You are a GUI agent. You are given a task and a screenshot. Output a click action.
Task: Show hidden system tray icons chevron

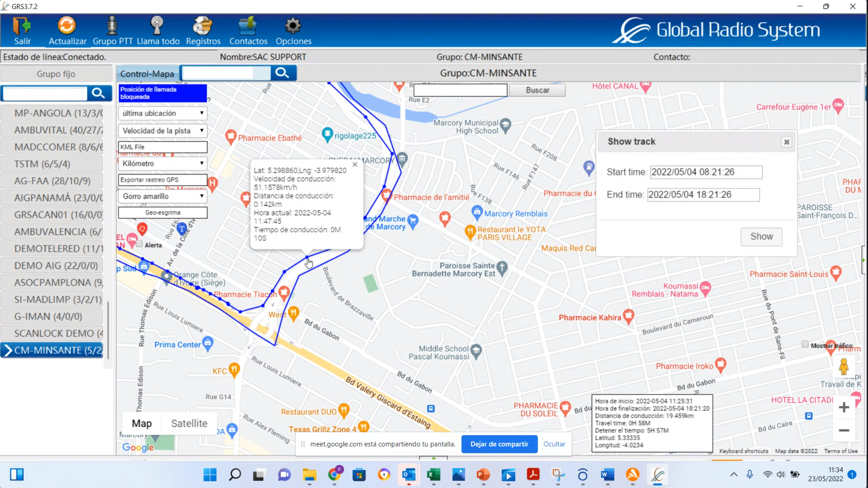pos(733,475)
